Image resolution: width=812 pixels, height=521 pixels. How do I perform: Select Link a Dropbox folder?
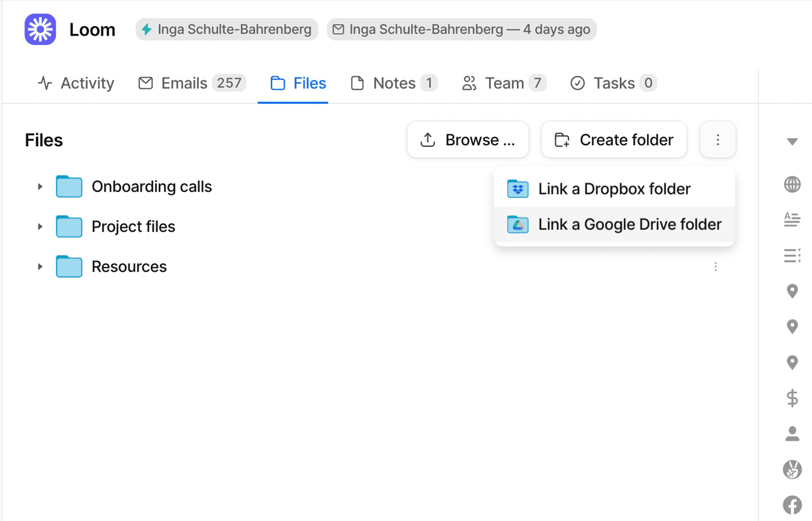point(614,189)
